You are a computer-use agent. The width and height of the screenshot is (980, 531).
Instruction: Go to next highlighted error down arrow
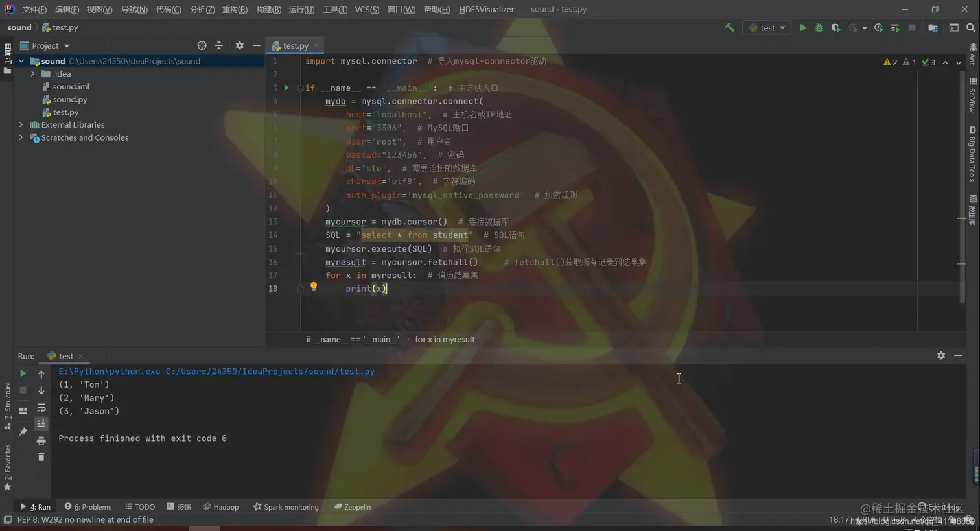pos(959,62)
